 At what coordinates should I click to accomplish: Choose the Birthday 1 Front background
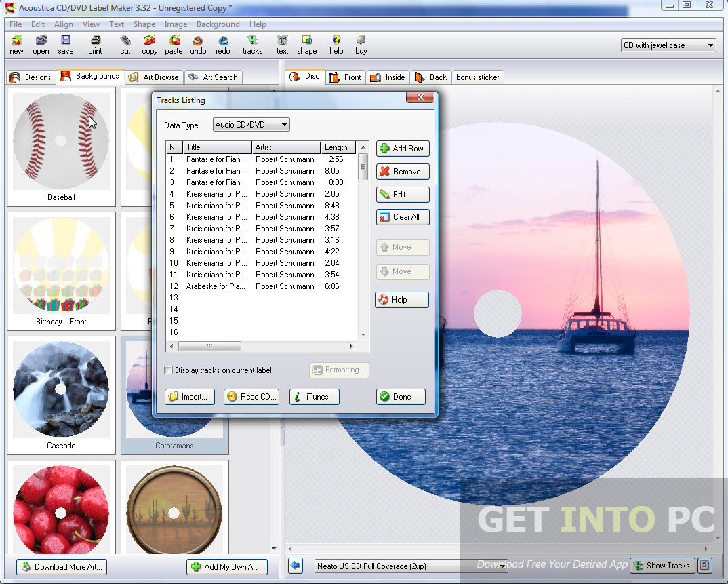pyautogui.click(x=61, y=271)
